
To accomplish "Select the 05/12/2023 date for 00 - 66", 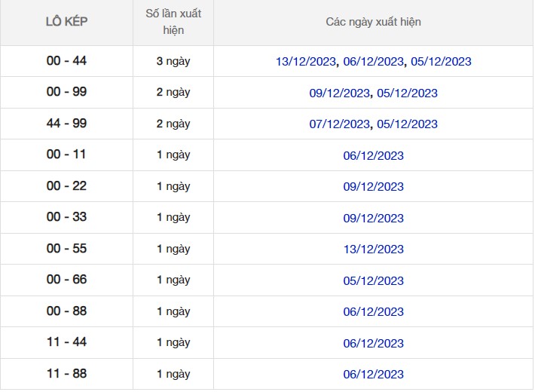I will [374, 281].
